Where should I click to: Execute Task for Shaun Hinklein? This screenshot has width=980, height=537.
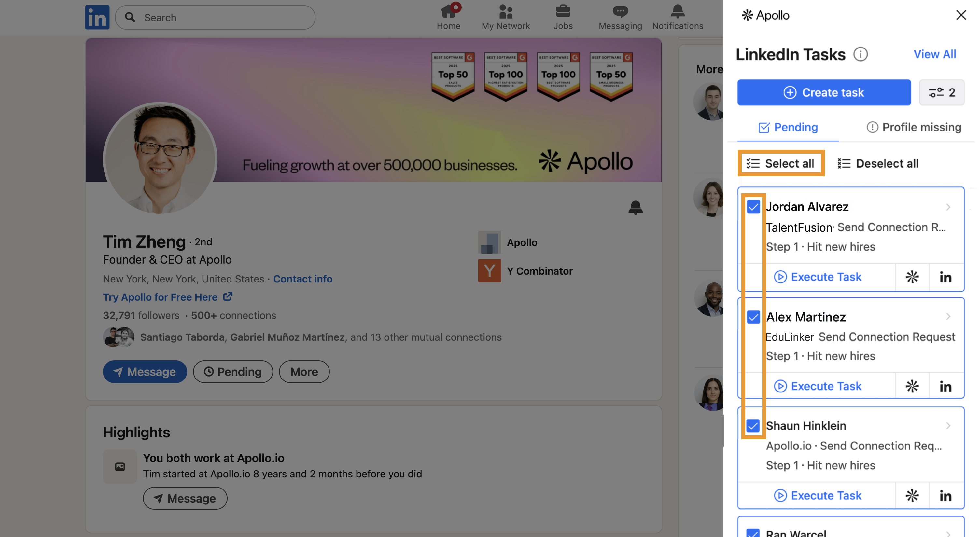tap(818, 496)
